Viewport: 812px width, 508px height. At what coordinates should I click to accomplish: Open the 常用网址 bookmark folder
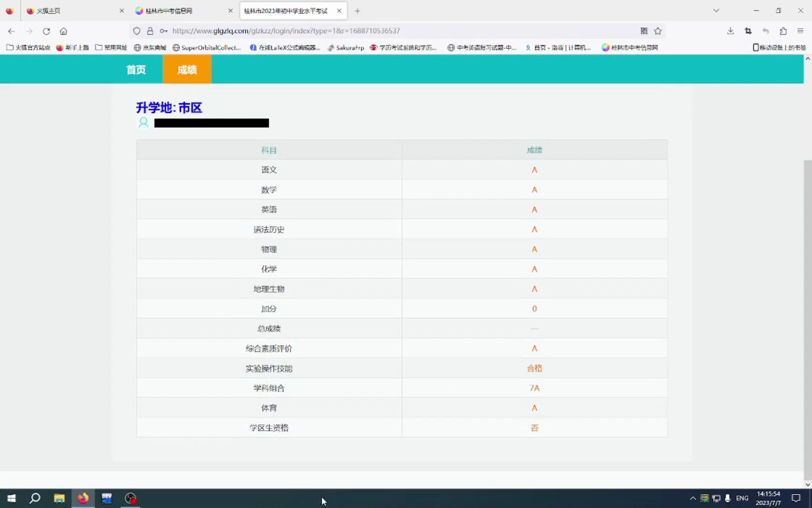pos(111,48)
